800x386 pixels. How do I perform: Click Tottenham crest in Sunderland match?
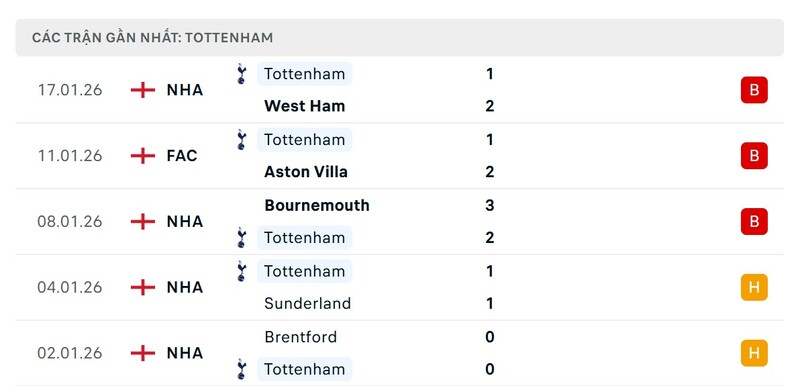(242, 271)
